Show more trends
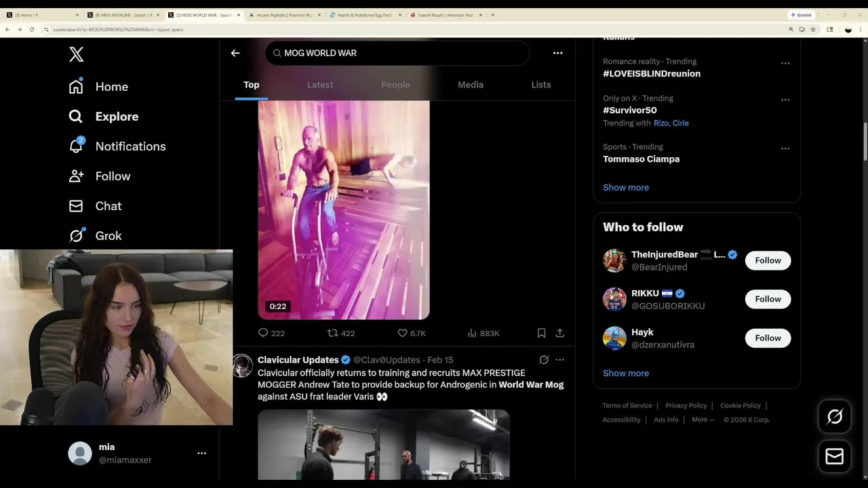The image size is (868, 488). coord(626,187)
